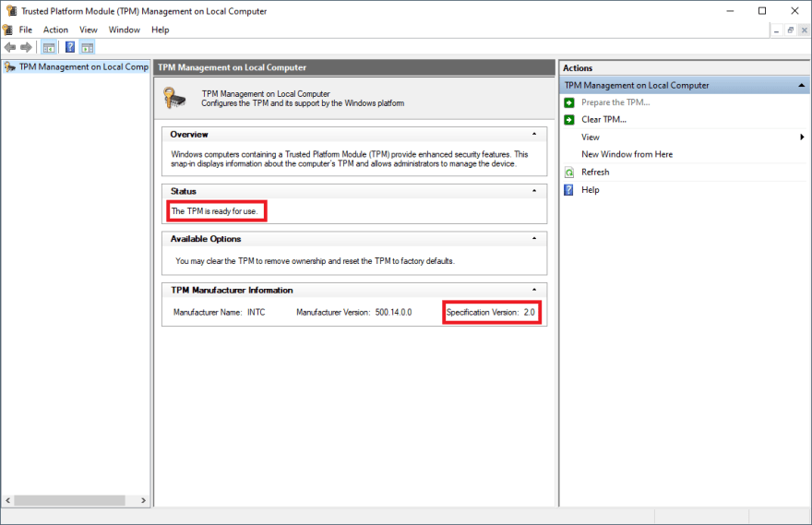Collapse the TPM Management actions group
The image size is (812, 525).
coord(801,86)
